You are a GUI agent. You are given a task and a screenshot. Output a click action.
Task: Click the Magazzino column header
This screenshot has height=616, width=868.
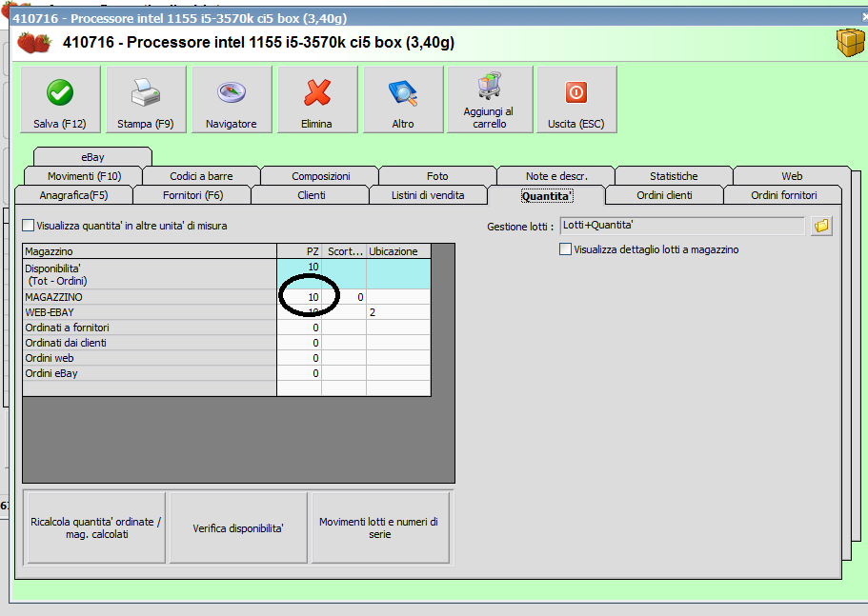(150, 251)
